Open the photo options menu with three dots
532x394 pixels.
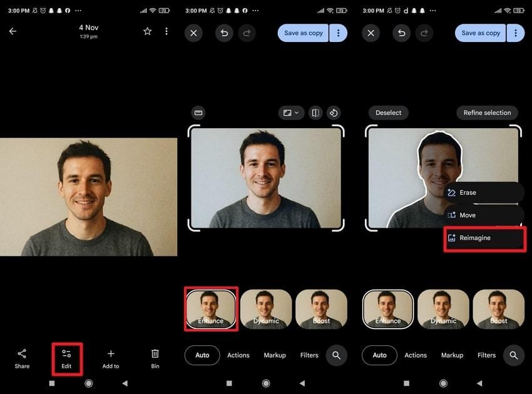pyautogui.click(x=166, y=31)
